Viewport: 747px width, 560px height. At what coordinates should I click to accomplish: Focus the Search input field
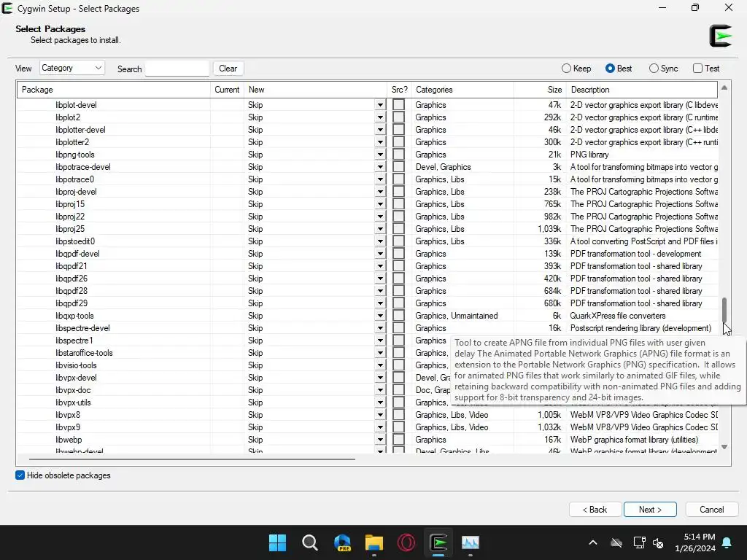point(177,69)
